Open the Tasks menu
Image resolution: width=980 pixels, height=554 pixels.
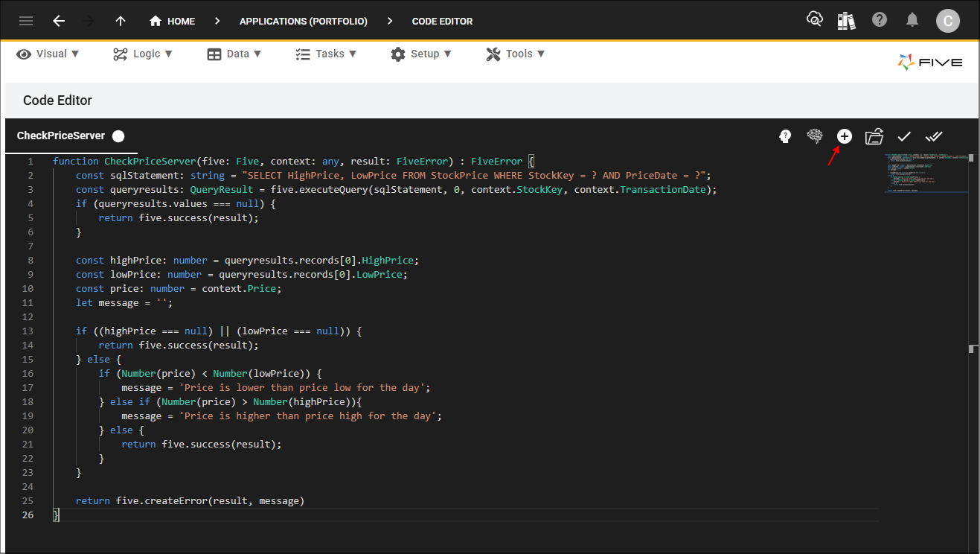(x=326, y=54)
